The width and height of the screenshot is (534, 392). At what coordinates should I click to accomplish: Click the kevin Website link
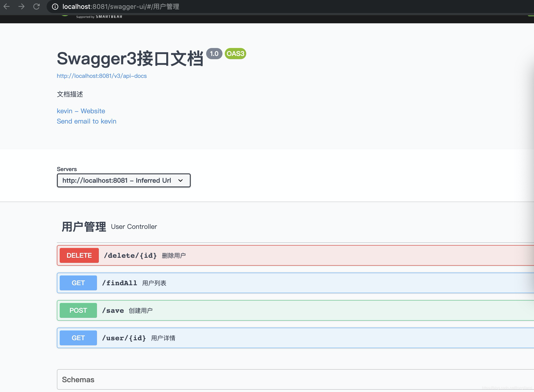click(x=81, y=111)
